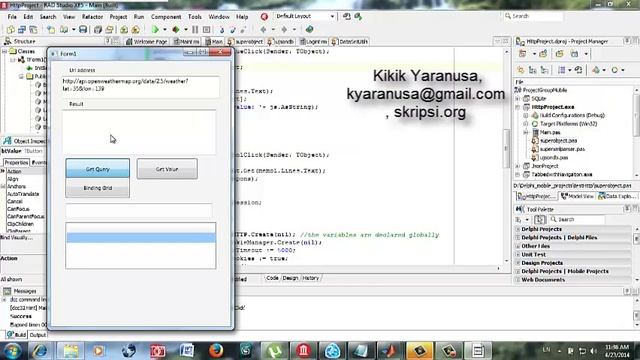The width and height of the screenshot is (640, 360).
Task: Switch to the History tab below the editor
Action: click(x=311, y=278)
